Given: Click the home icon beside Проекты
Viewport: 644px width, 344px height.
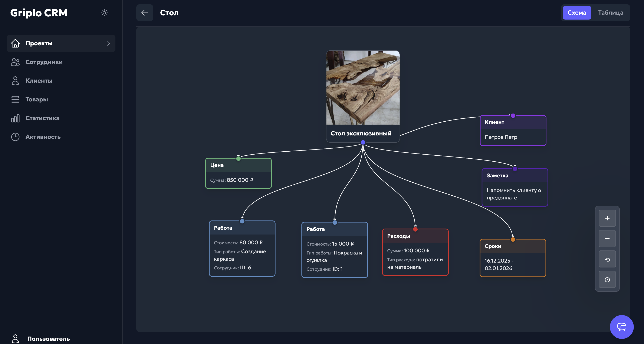Looking at the screenshot, I should [x=15, y=43].
